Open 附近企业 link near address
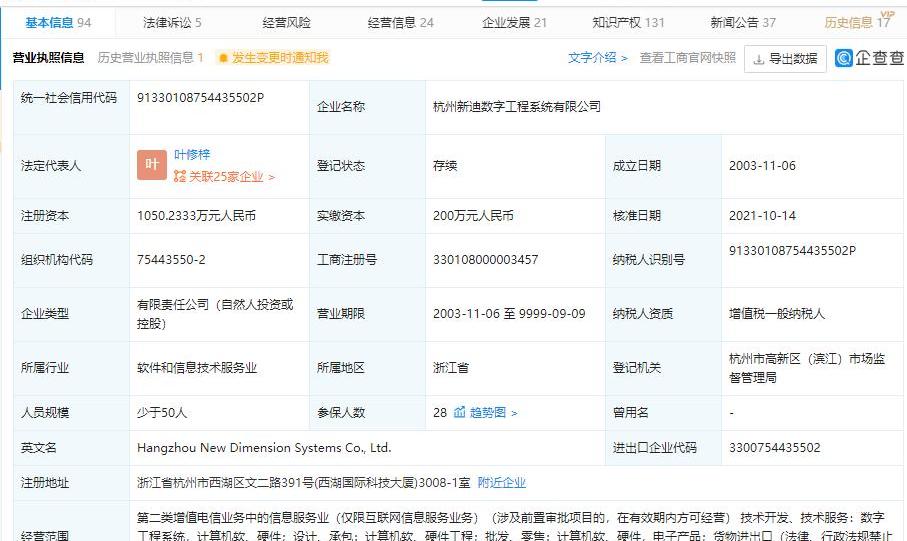The height and width of the screenshot is (541, 907). pos(502,483)
